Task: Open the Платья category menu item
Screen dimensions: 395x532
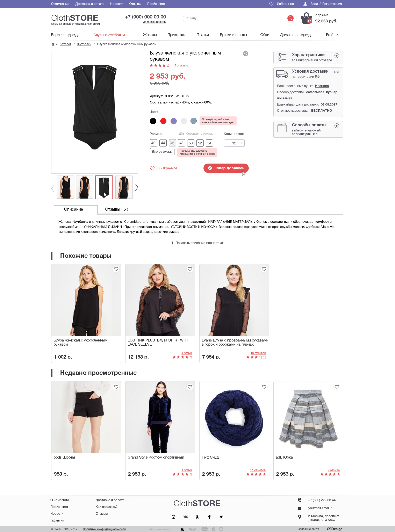Action: pyautogui.click(x=202, y=35)
